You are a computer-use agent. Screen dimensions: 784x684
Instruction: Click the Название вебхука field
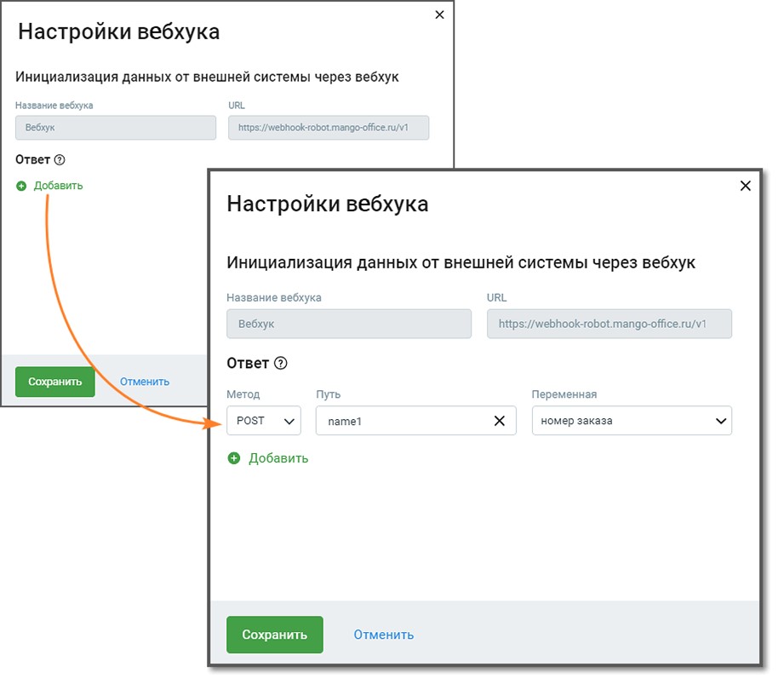[349, 324]
